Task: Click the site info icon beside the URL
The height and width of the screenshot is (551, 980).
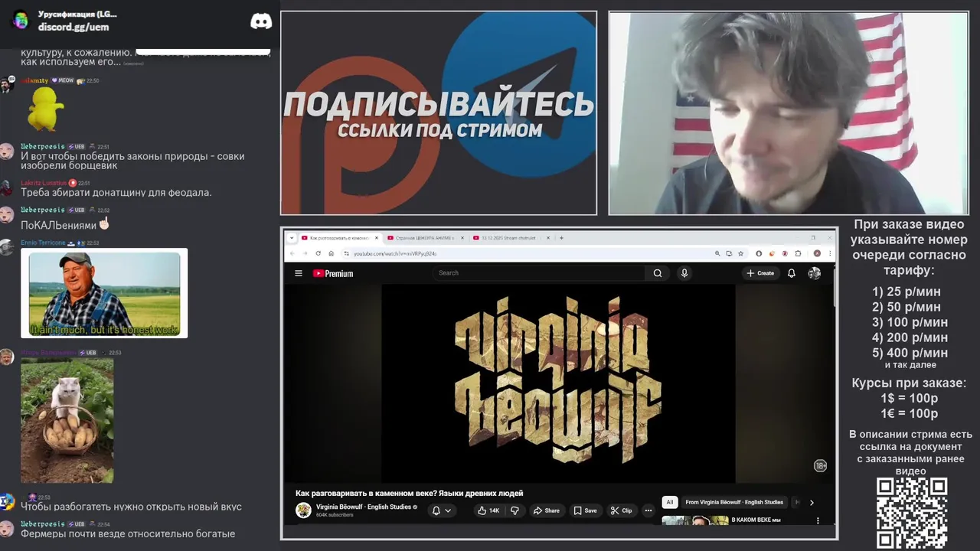Action: click(x=346, y=253)
